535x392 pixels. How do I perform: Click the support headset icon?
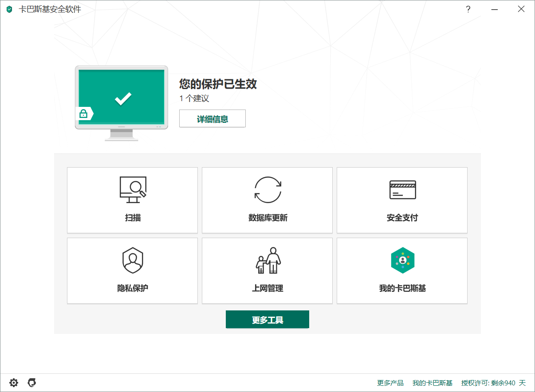(32, 383)
